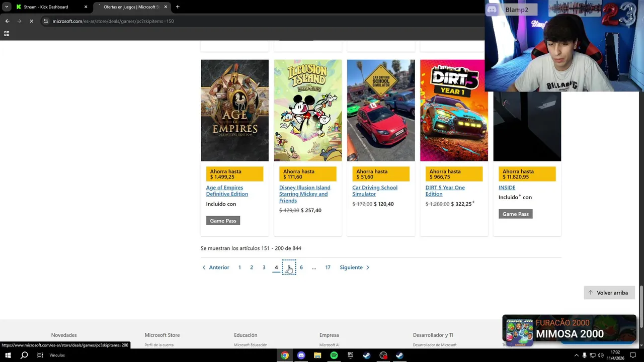Go to pagination page 2
The width and height of the screenshot is (644, 362).
(x=252, y=267)
